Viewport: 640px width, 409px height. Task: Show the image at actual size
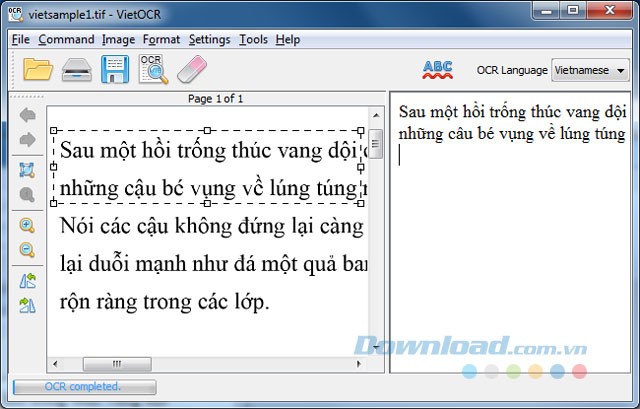pos(27,195)
